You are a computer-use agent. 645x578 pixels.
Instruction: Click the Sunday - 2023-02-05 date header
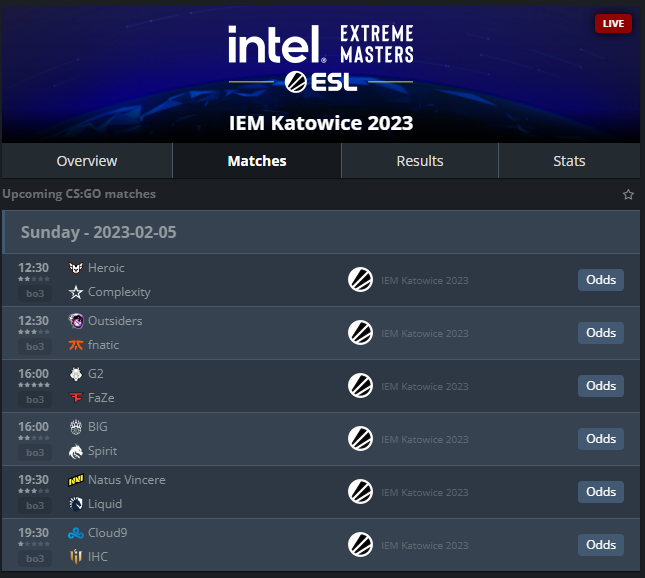pyautogui.click(x=99, y=232)
